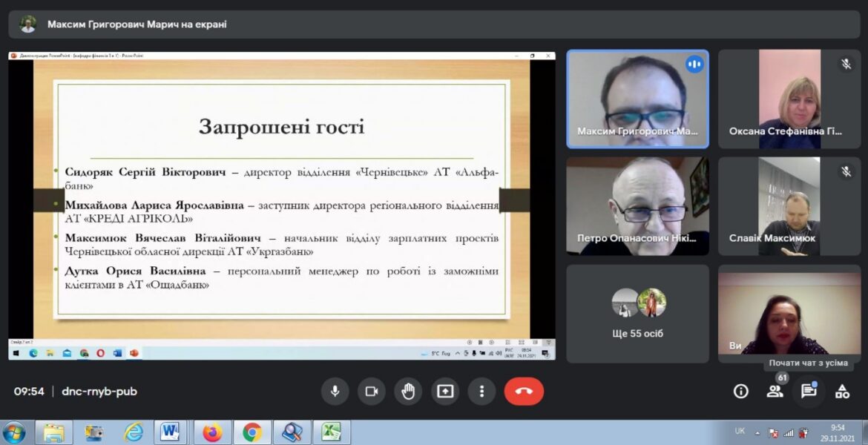Image resolution: width=868 pixels, height=445 pixels.
Task: Switch to Microsoft Word in taskbar
Action: 170,432
